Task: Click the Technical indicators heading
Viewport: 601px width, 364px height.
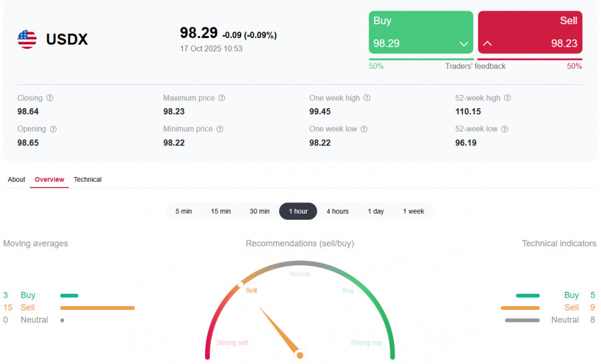Action: tap(559, 243)
